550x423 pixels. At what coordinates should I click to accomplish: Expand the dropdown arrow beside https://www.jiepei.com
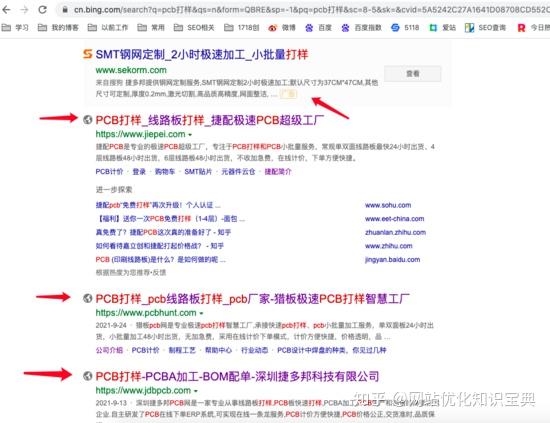click(190, 135)
